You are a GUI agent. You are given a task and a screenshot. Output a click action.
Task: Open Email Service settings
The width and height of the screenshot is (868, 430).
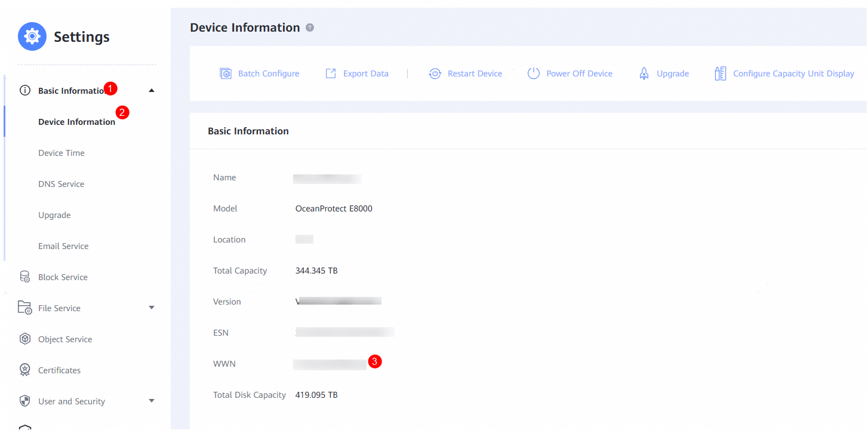pyautogui.click(x=63, y=246)
